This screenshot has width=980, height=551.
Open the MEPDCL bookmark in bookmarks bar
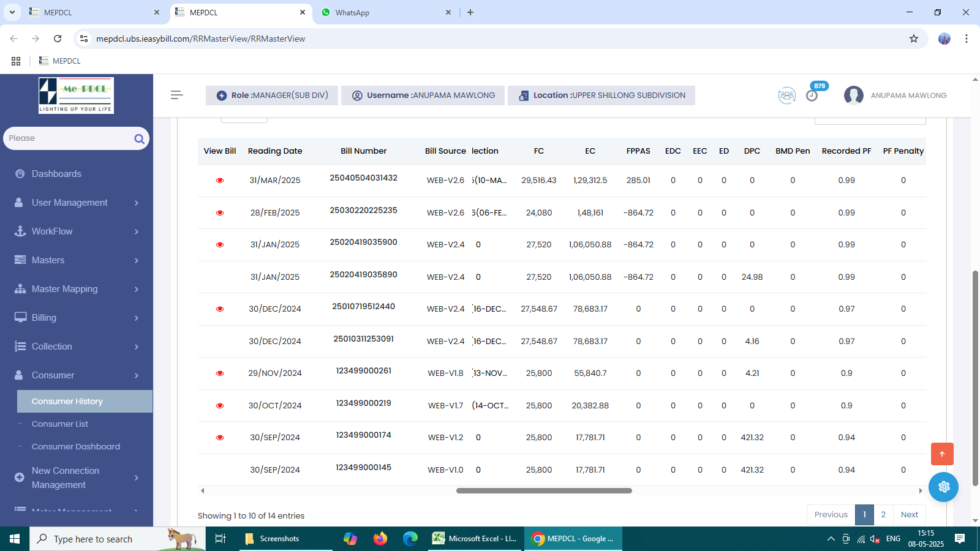[59, 61]
